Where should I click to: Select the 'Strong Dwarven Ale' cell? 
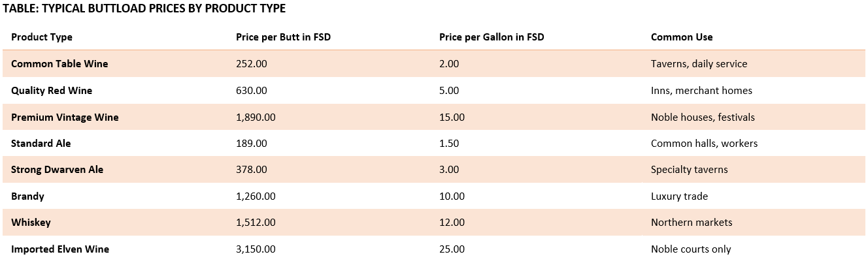click(58, 170)
